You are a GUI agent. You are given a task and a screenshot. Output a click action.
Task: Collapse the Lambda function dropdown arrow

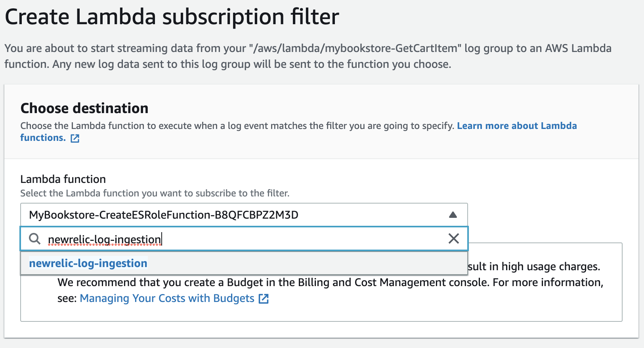(x=453, y=215)
